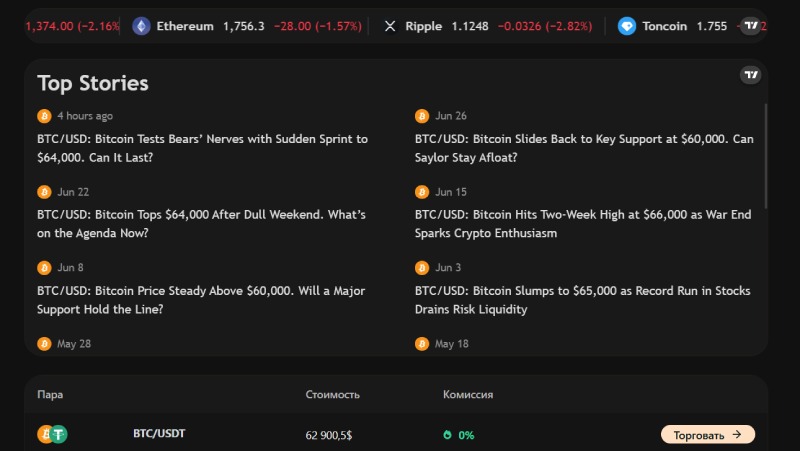Image resolution: width=800 pixels, height=451 pixels.
Task: Click Bitcoin icon beside 'Jun 22'
Action: 44,192
